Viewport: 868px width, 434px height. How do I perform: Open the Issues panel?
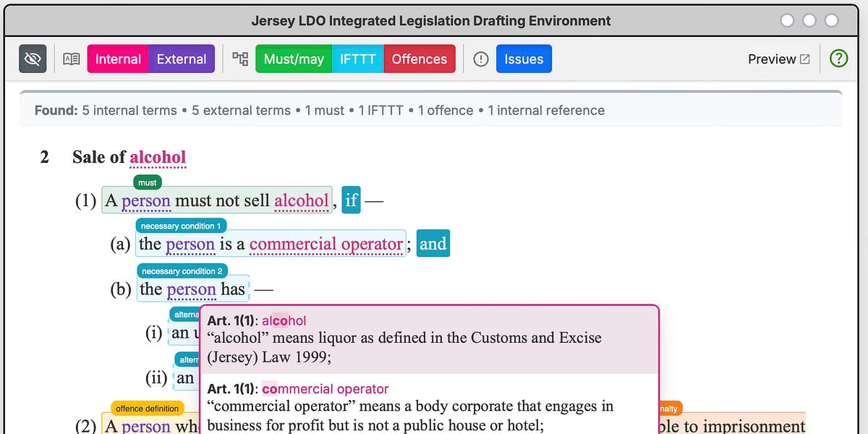(x=524, y=59)
